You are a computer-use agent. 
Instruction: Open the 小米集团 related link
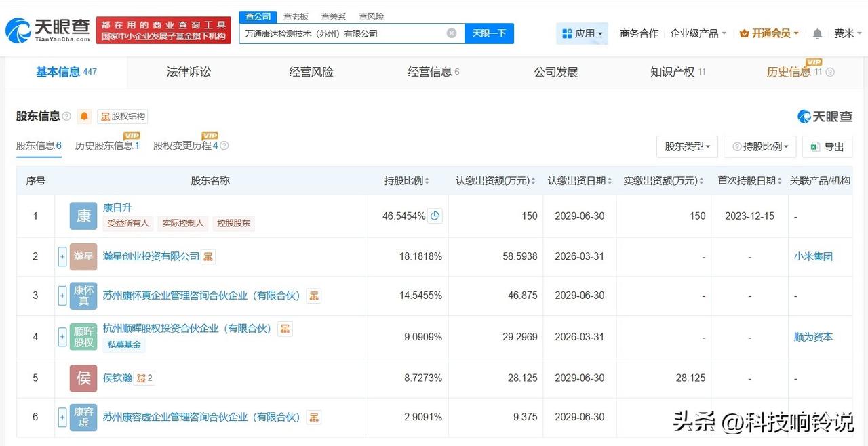click(813, 256)
